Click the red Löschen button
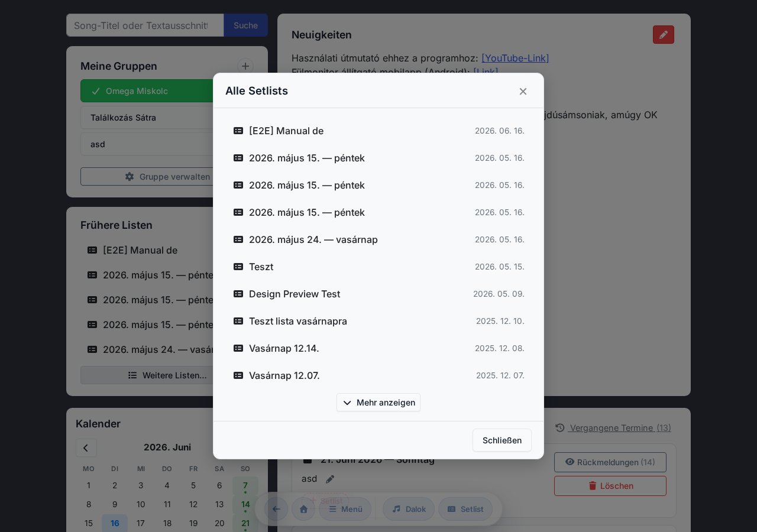The width and height of the screenshot is (757, 532). 610,486
